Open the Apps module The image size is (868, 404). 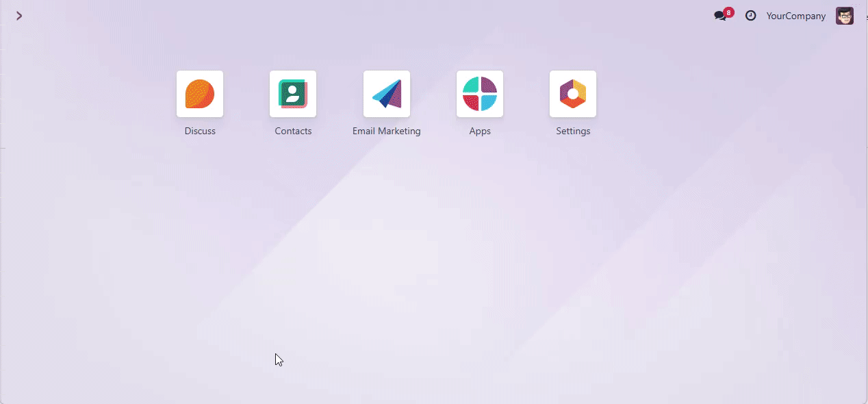click(x=480, y=94)
